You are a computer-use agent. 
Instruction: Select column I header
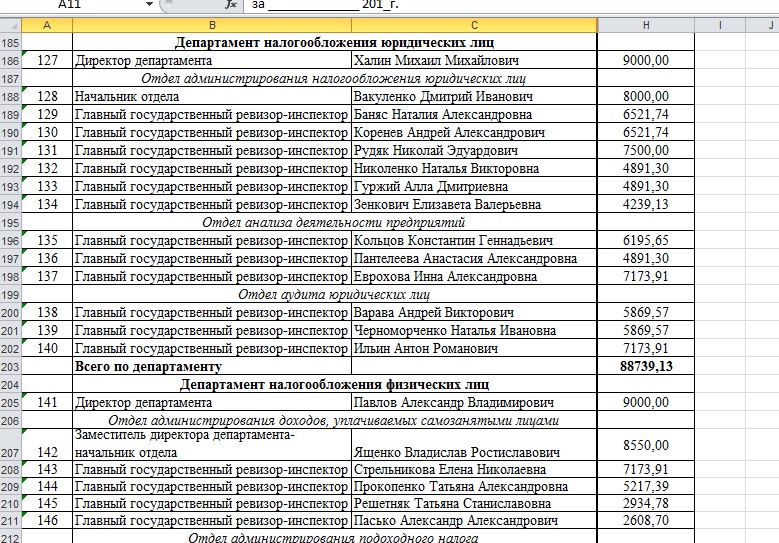719,25
